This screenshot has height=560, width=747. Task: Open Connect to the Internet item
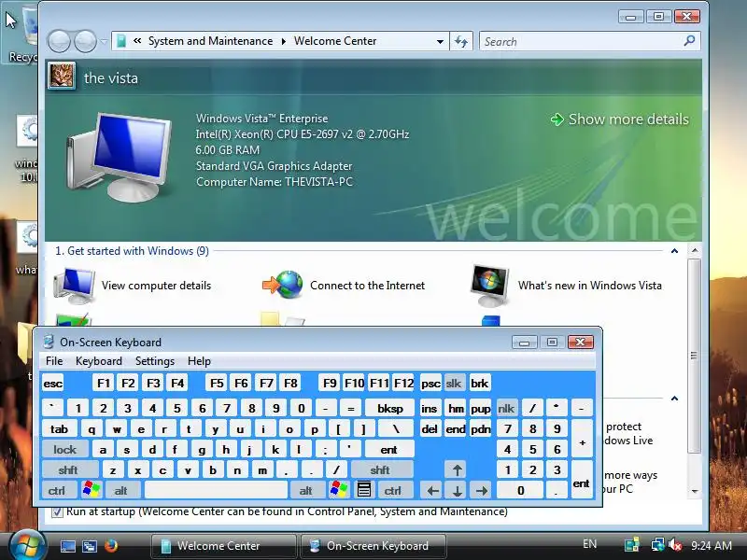(343, 286)
